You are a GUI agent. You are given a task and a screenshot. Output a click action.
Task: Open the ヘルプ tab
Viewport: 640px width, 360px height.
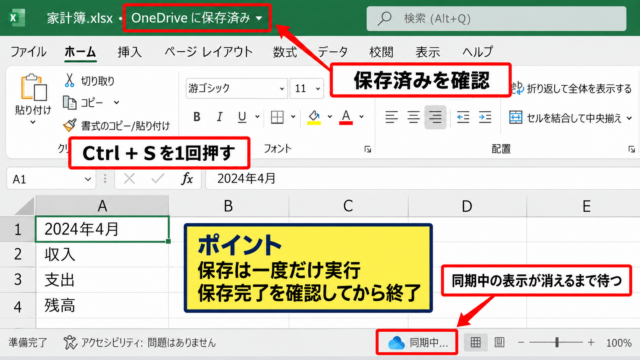coord(478,52)
